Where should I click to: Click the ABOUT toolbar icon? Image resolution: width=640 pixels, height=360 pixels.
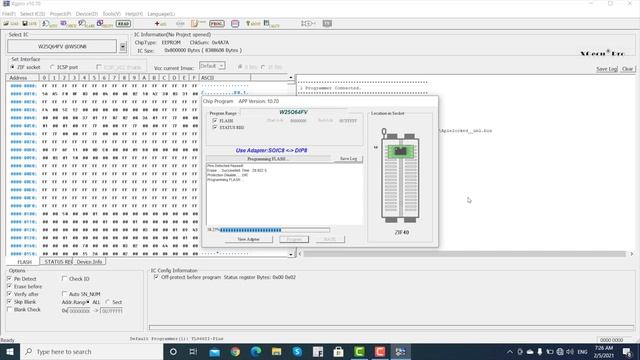(253, 24)
